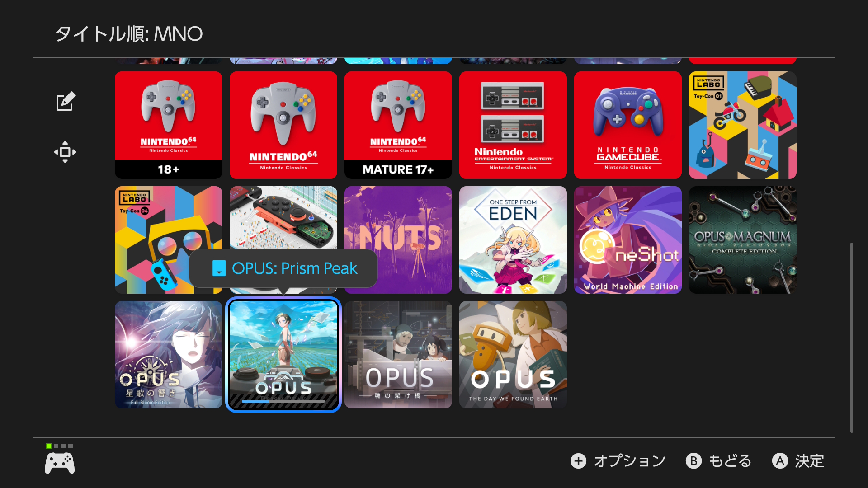
Task: Open One Step From Eden thumbnail
Action: pyautogui.click(x=513, y=240)
